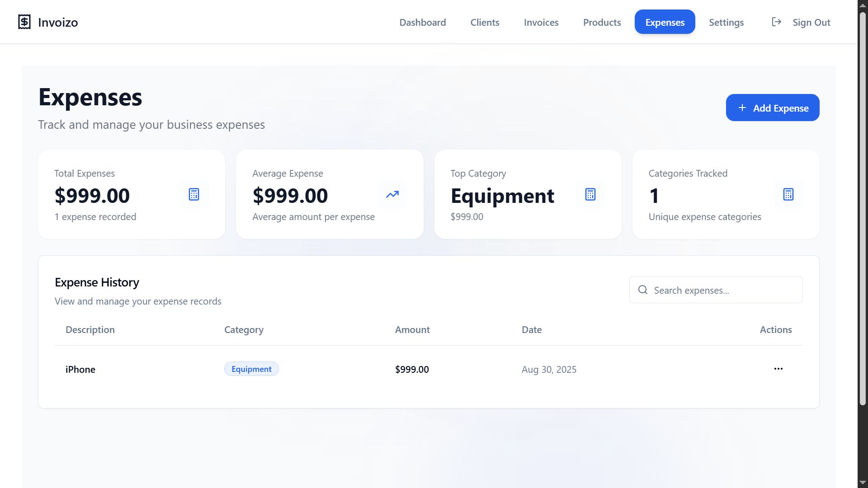Screen dimensions: 868x488
Task: Go to the Dashboard tab
Action: coord(422,22)
